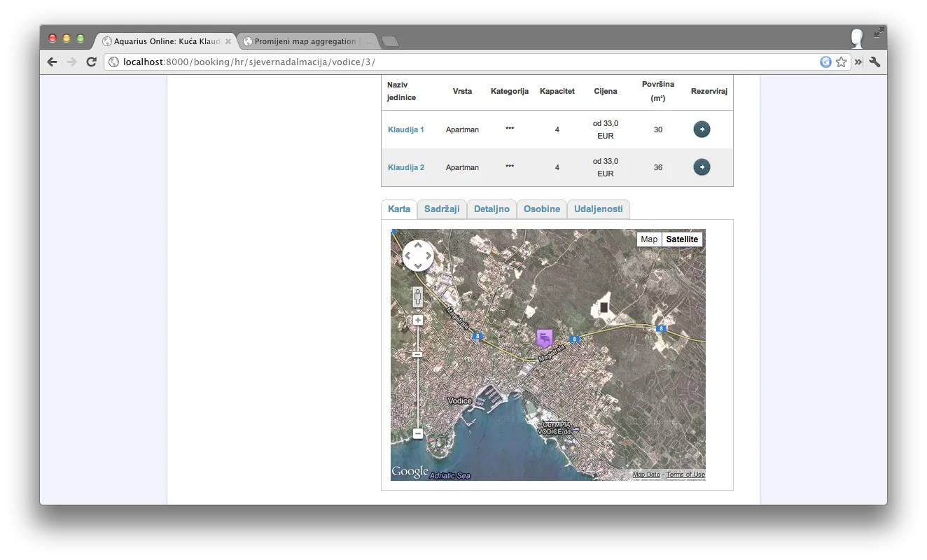Open the browser wrench settings menu

click(x=874, y=62)
